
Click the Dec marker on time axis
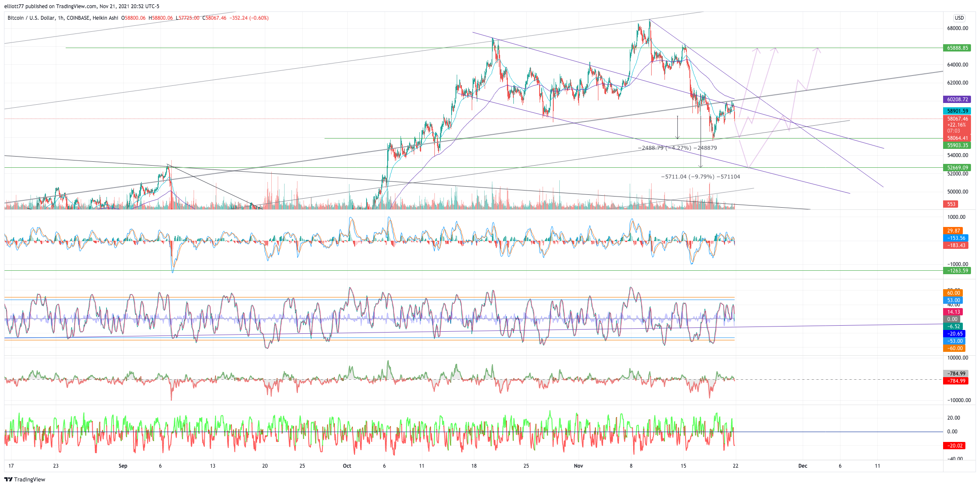click(x=802, y=466)
